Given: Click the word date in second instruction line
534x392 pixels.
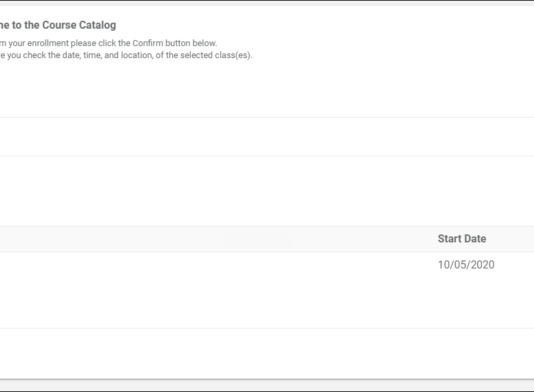Looking at the screenshot, I should [x=71, y=55].
